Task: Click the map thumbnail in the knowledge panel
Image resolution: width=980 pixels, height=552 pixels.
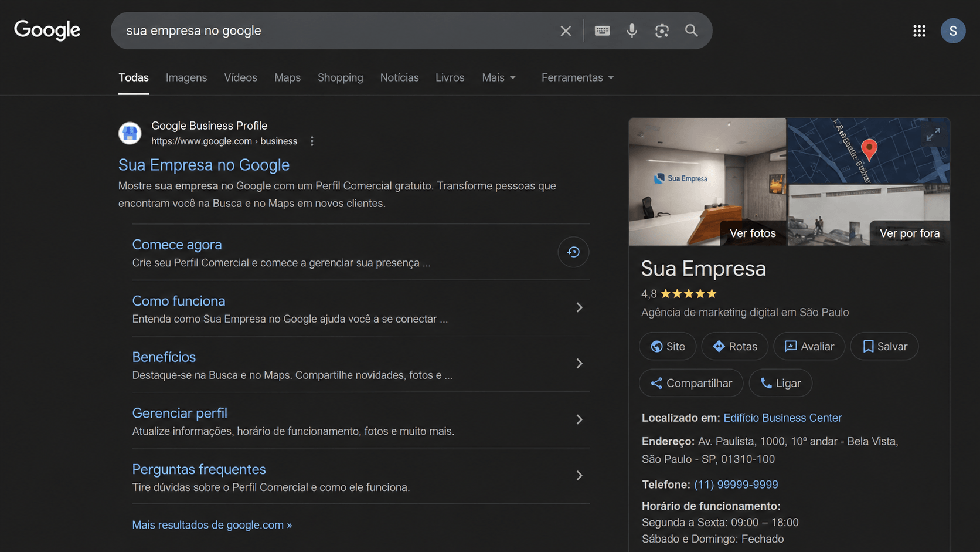Action: point(869,151)
